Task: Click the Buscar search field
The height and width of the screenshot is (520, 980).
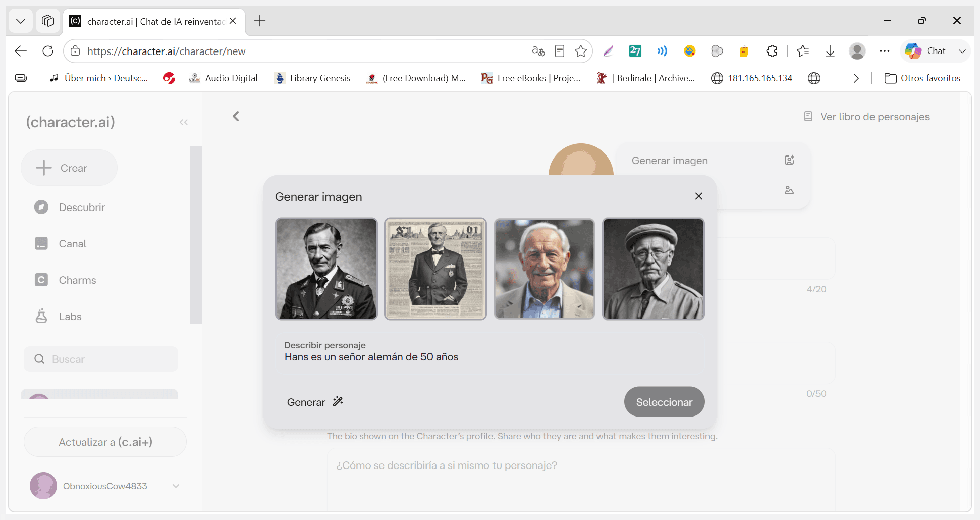Action: coord(101,359)
